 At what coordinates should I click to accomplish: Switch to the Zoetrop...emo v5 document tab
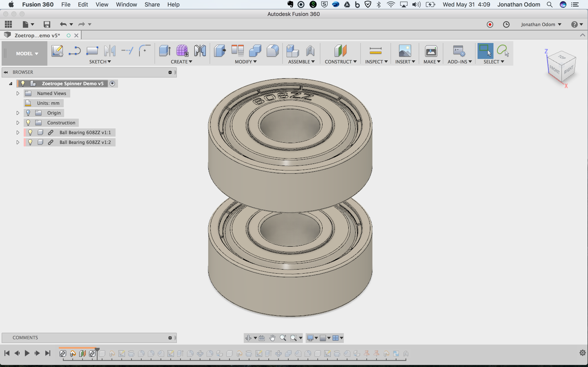37,35
